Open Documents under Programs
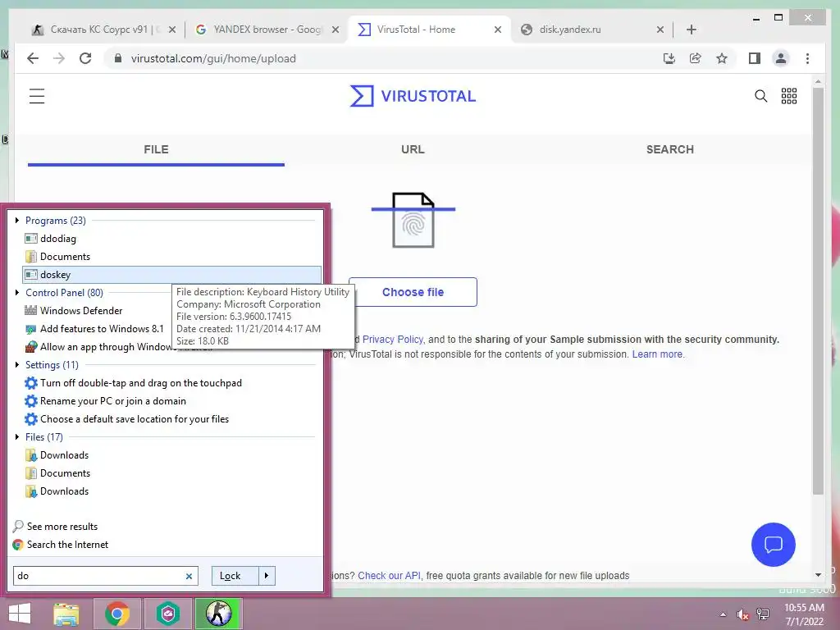Viewport: 840px width, 630px height. click(172, 257)
